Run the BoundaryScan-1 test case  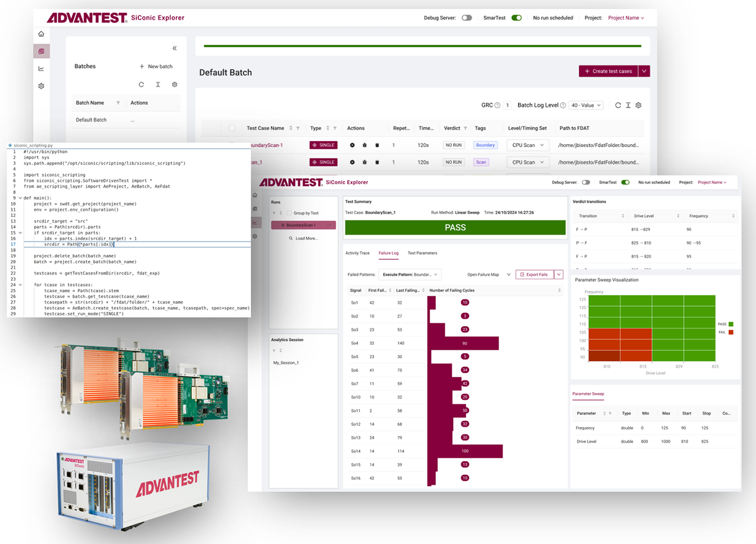[352, 145]
